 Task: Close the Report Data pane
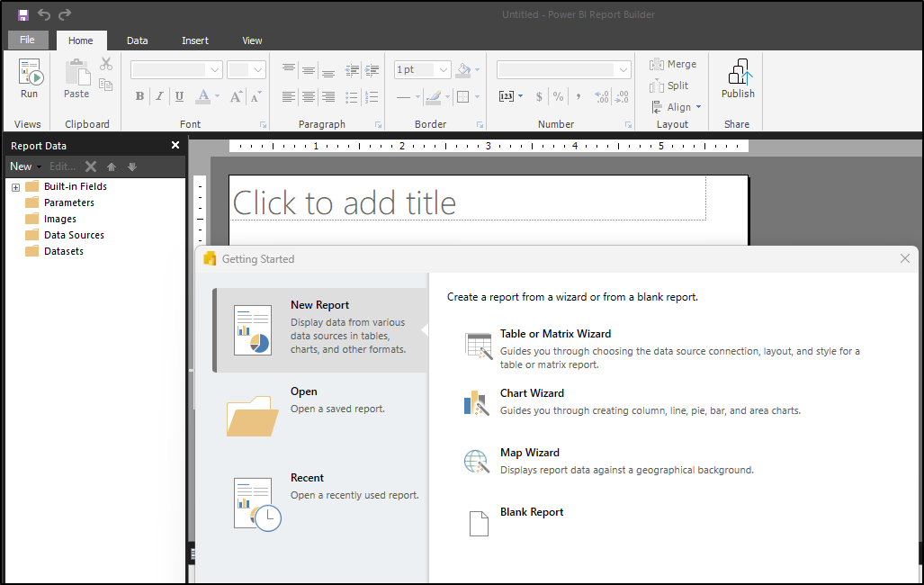click(x=175, y=145)
